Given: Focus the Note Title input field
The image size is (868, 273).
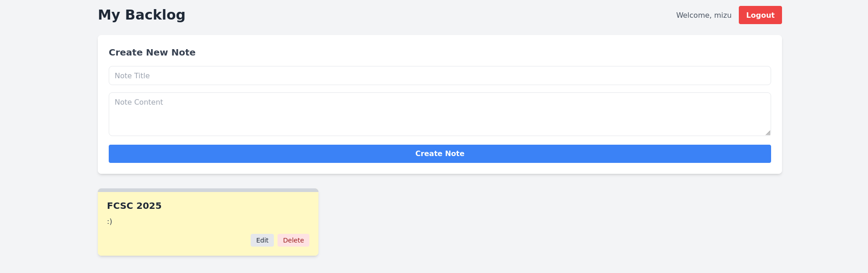Looking at the screenshot, I should (439, 76).
